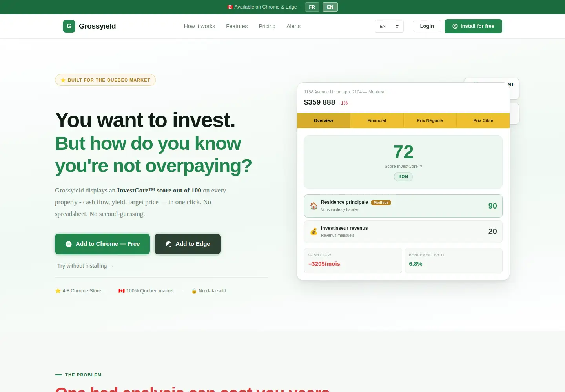Select the Prix Négocié tab
The width and height of the screenshot is (565, 392).
click(430, 120)
